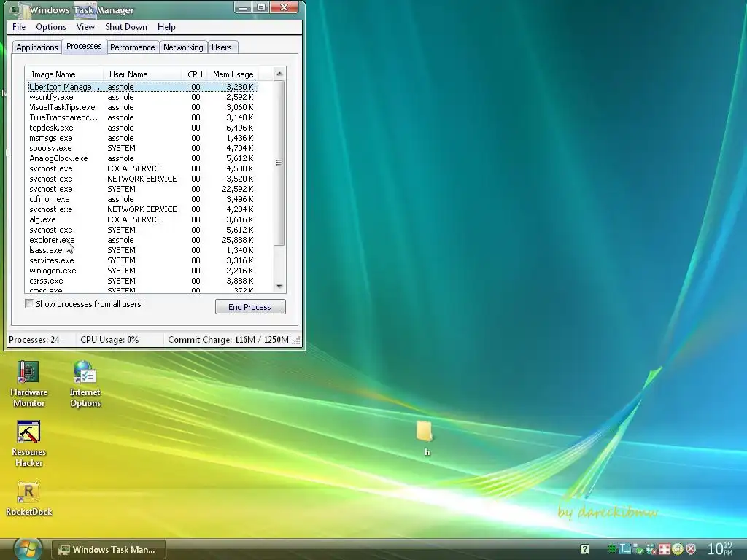Open the Options menu

pyautogui.click(x=51, y=27)
